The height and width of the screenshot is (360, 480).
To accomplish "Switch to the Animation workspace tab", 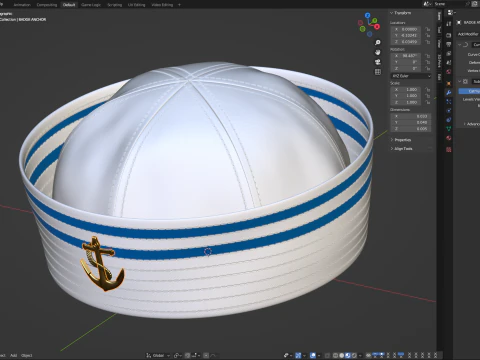I will [22, 5].
